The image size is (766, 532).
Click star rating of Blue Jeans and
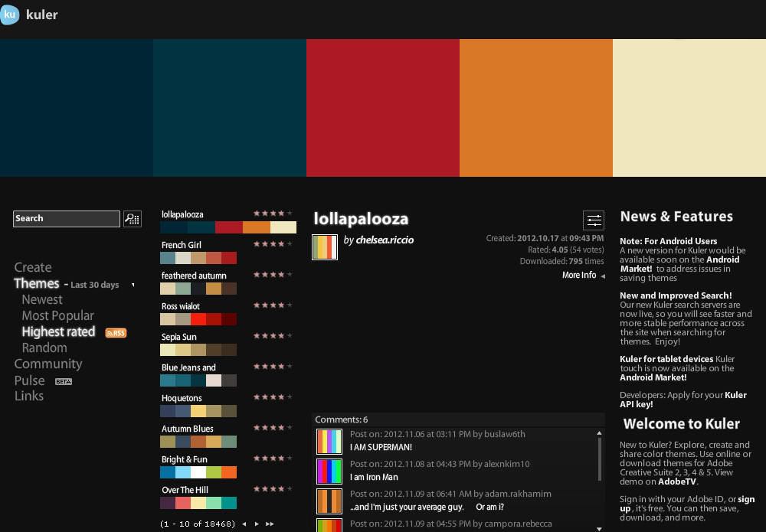pos(273,366)
